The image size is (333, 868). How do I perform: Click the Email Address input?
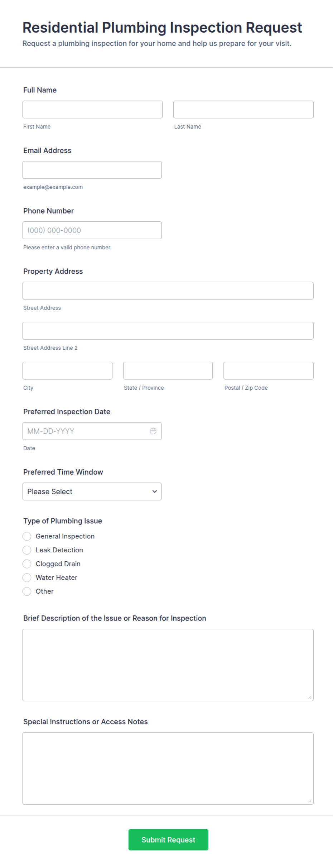pos(92,170)
